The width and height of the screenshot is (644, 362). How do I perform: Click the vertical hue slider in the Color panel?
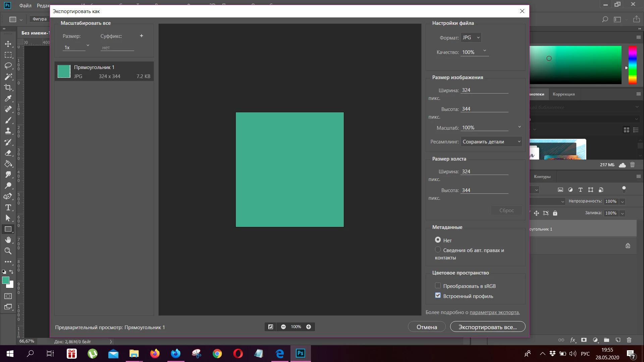tap(632, 65)
